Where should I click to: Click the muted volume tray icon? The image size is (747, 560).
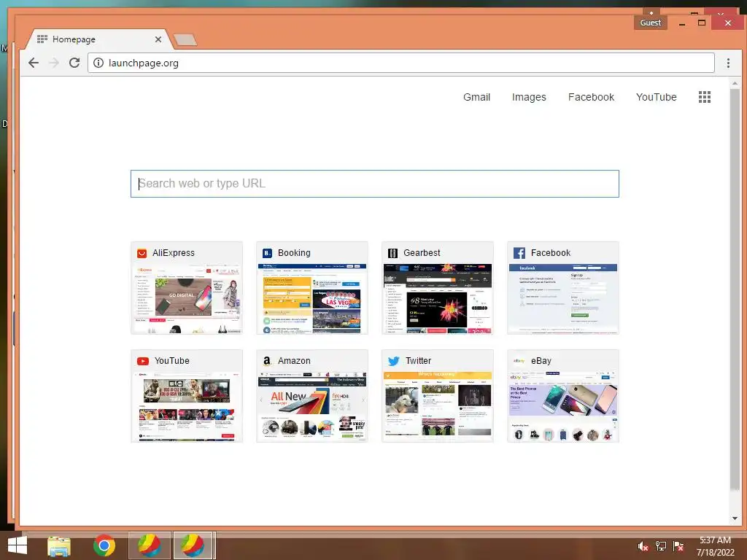point(643,546)
